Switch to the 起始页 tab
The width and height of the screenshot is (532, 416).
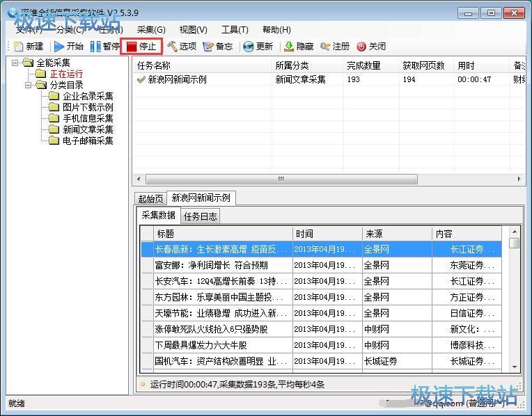click(x=150, y=199)
